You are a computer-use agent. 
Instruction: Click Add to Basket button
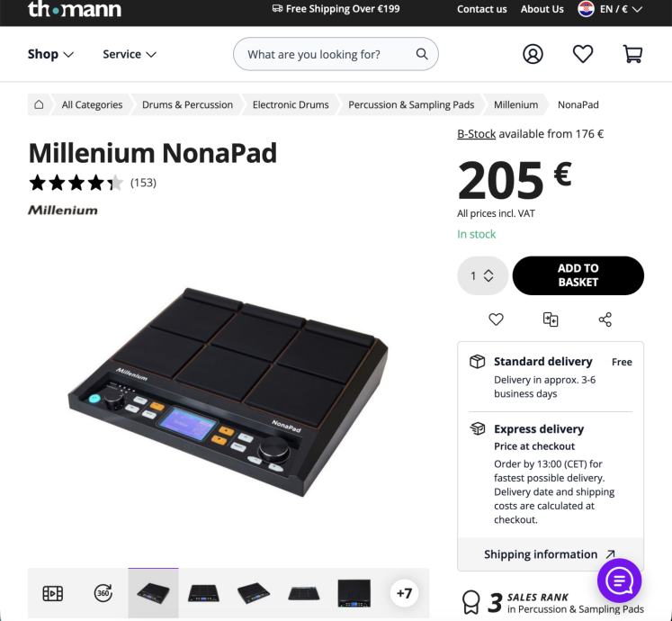click(578, 275)
